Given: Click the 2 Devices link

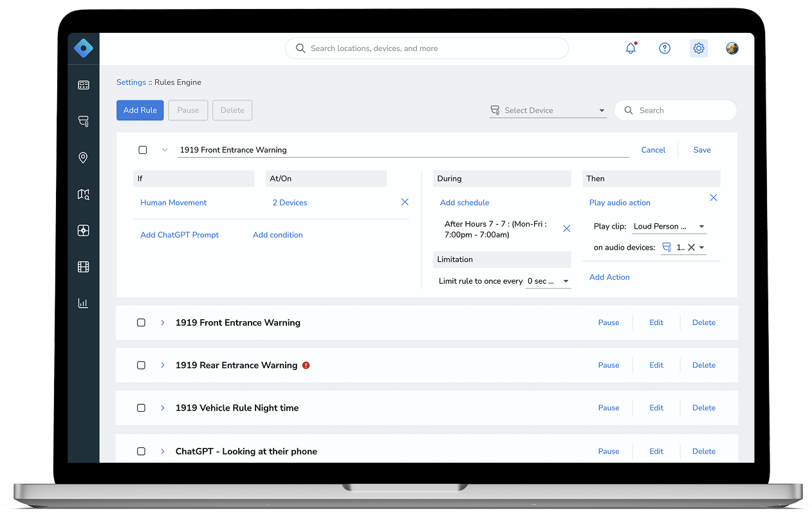Looking at the screenshot, I should [290, 203].
